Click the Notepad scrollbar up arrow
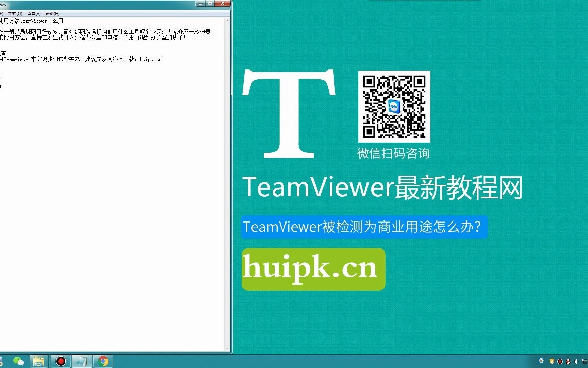This screenshot has width=588, height=368. [x=227, y=21]
